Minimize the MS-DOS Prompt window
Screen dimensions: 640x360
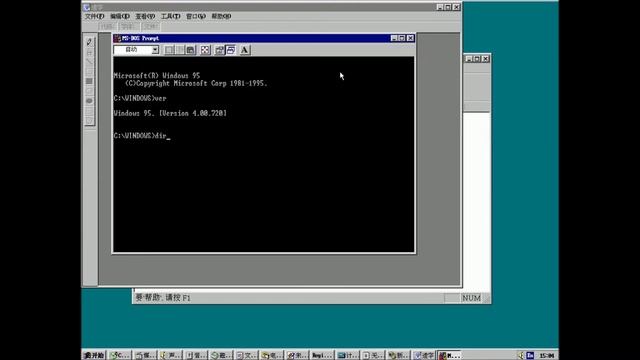point(394,38)
